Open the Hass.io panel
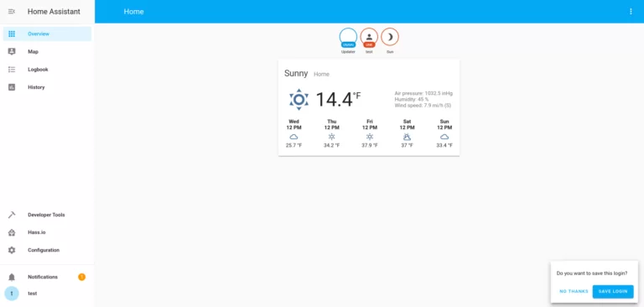Screen dimensions: 644x307 point(47,232)
